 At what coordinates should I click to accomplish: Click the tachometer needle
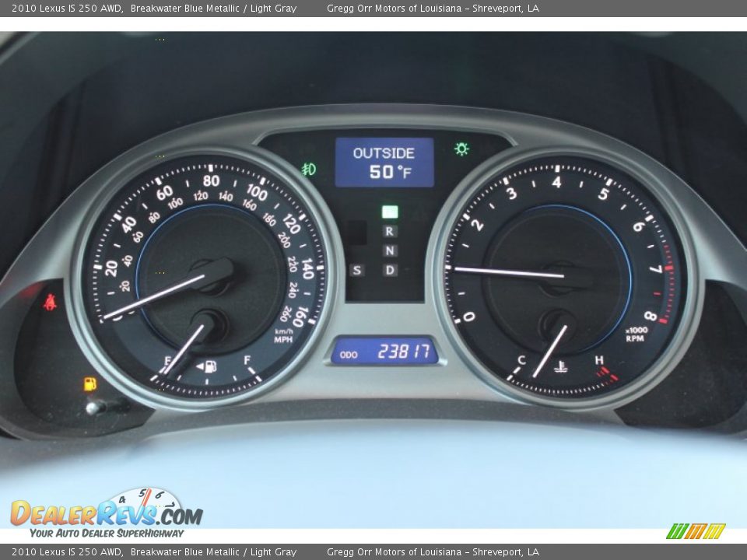[510, 272]
